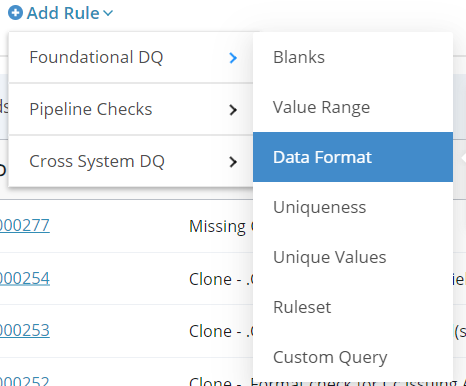Image resolution: width=466 pixels, height=386 pixels.
Task: Click the Add Rule label text
Action: pos(63,13)
